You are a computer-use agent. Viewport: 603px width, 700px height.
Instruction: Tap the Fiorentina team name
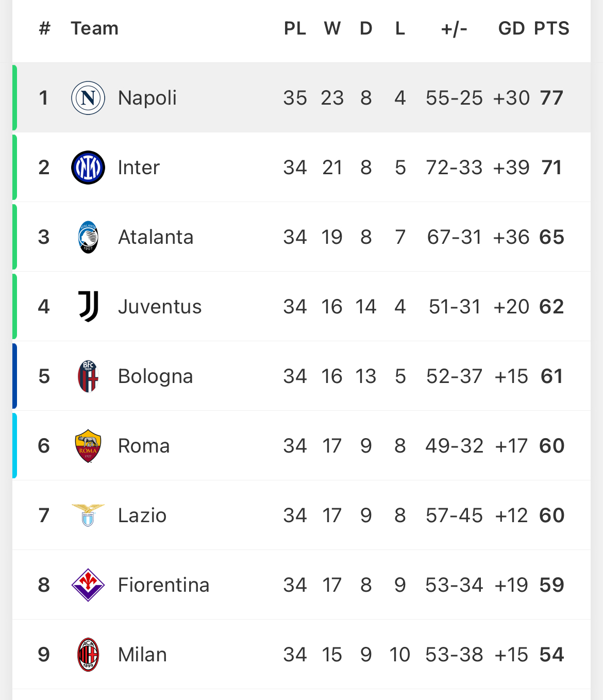click(164, 585)
